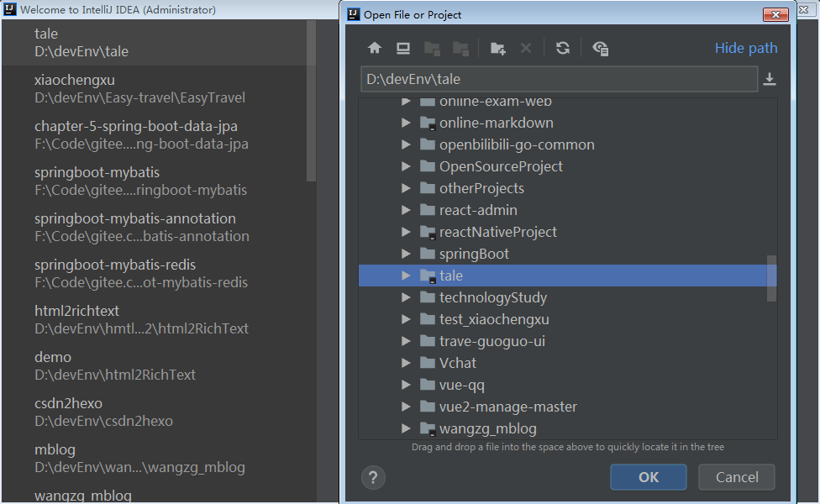The height and width of the screenshot is (504, 820).
Task: Create a new folder
Action: [x=497, y=49]
